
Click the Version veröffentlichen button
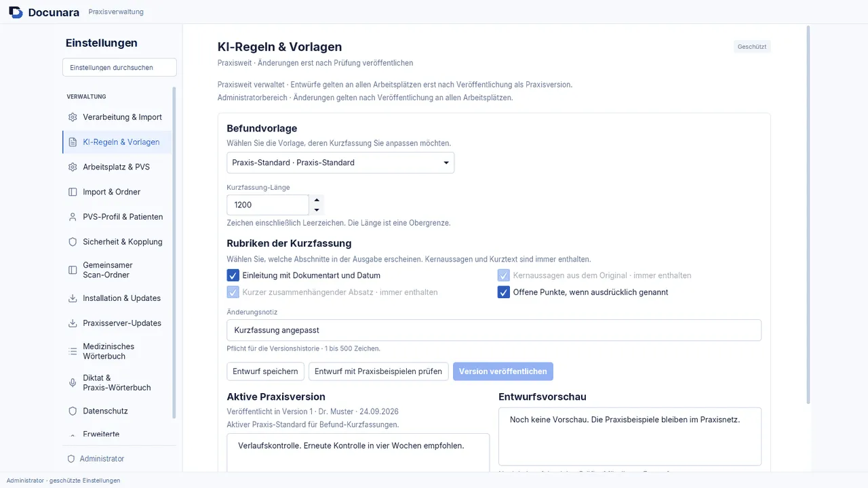point(503,371)
